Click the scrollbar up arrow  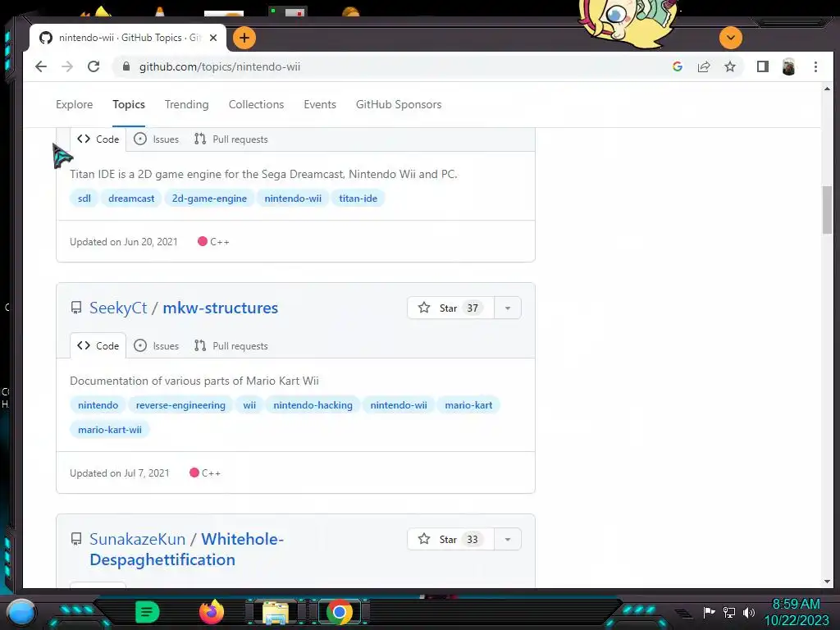click(827, 89)
